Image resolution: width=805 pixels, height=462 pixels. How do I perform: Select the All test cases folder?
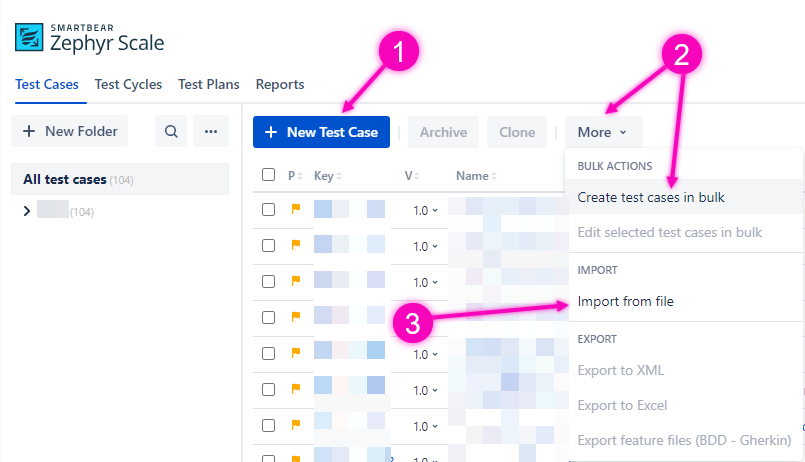[x=65, y=179]
